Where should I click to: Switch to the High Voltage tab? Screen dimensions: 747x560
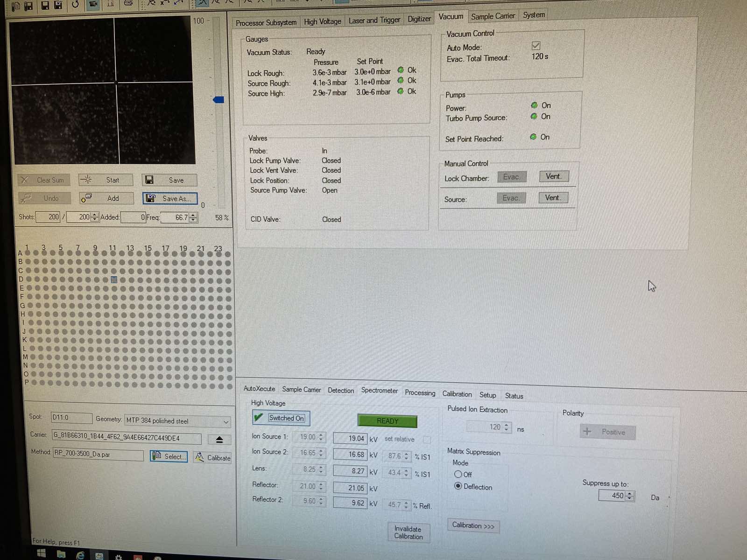pyautogui.click(x=322, y=21)
